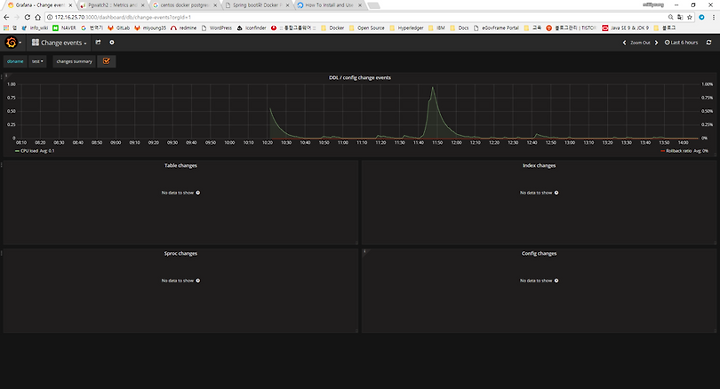Open the IBM bookmarks folder
The width and height of the screenshot is (720, 389).
(437, 28)
